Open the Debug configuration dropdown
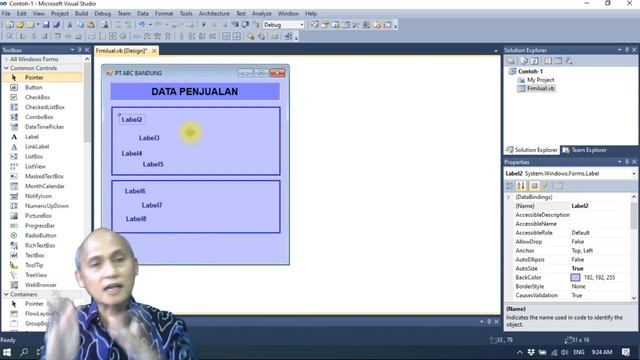The width and height of the screenshot is (640, 360). click(302, 25)
